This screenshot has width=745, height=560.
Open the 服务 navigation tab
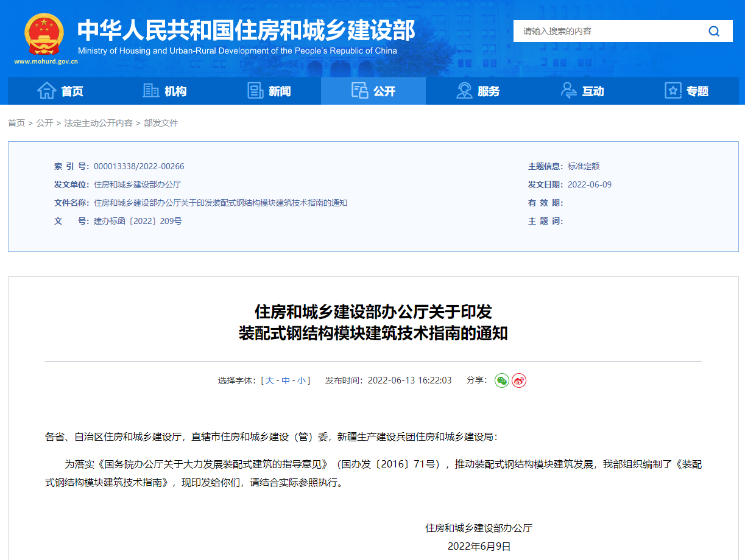pyautogui.click(x=478, y=91)
